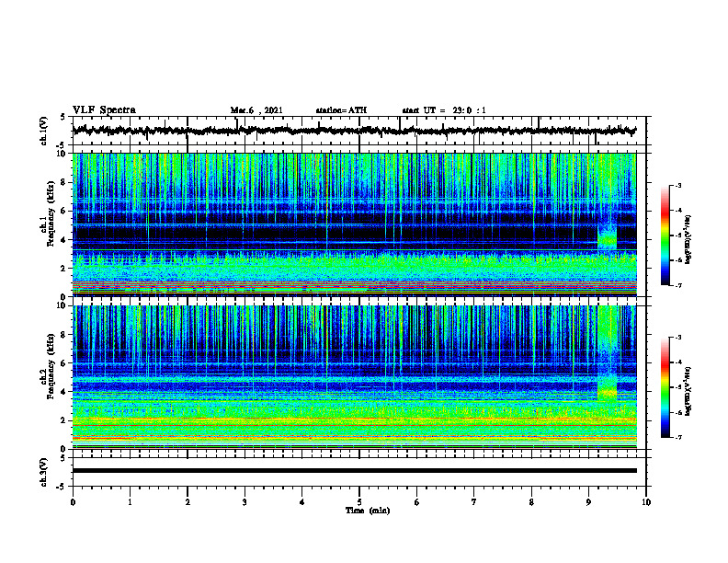Click the ch.1 spectrogram burst near minute 9.3
The height and width of the screenshot is (563, 728).
tap(607, 236)
